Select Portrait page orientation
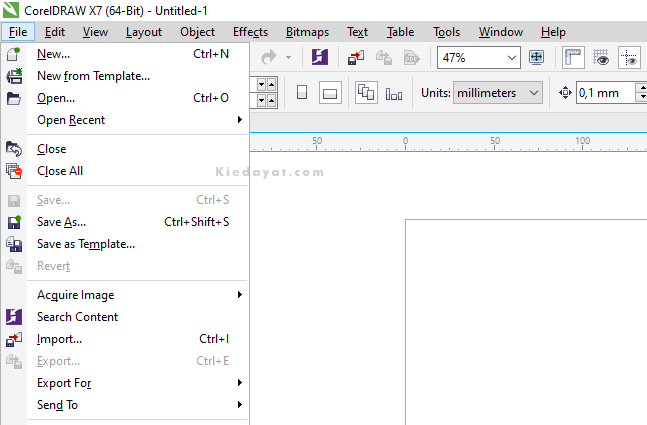 coord(302,92)
